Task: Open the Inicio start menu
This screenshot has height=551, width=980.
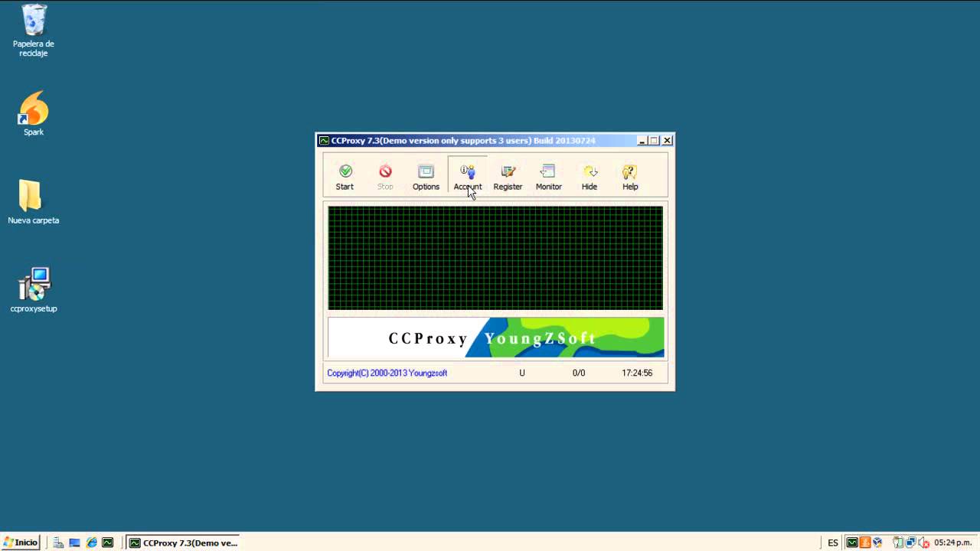Action: pyautogui.click(x=20, y=543)
